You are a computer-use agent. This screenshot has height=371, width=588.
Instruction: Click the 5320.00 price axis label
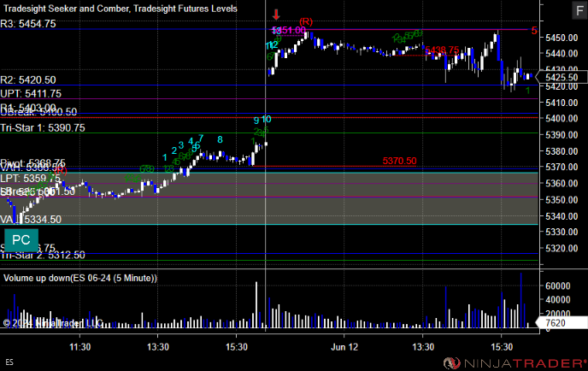[x=562, y=249]
